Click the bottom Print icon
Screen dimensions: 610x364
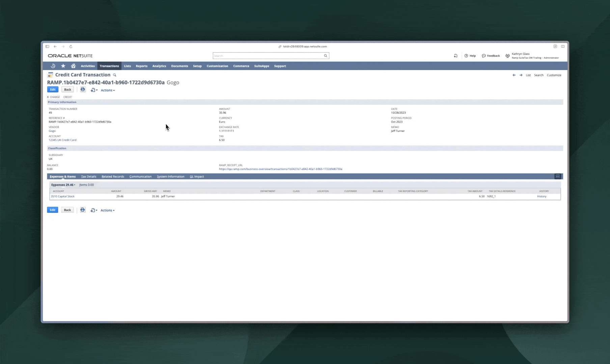point(83,210)
